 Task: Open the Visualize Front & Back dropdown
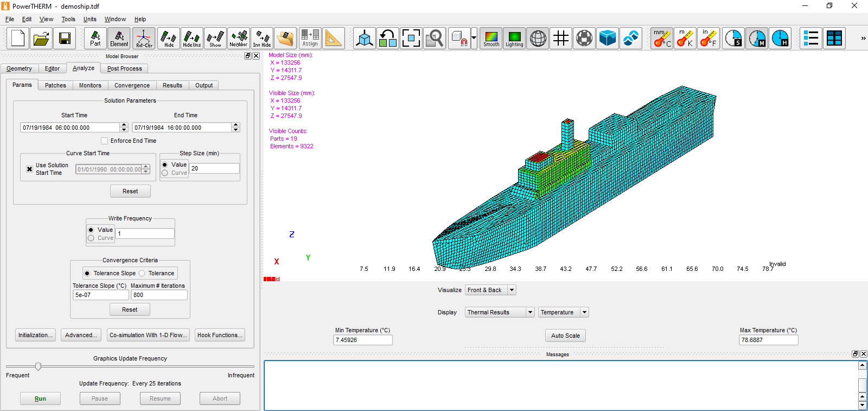point(512,290)
